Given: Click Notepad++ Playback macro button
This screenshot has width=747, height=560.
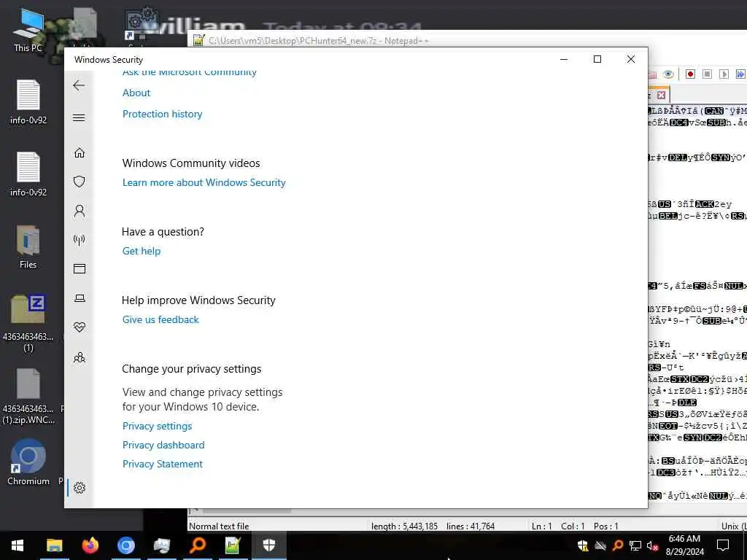Looking at the screenshot, I should (724, 74).
